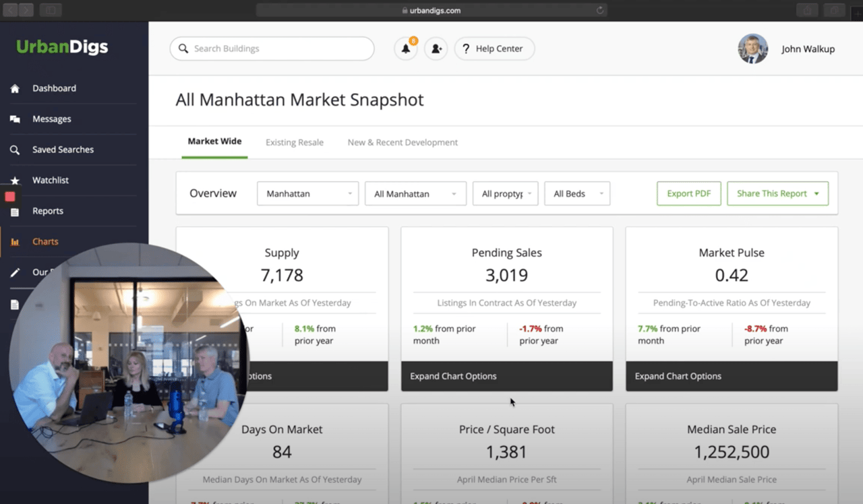Open the All Beds dropdown

[577, 193]
